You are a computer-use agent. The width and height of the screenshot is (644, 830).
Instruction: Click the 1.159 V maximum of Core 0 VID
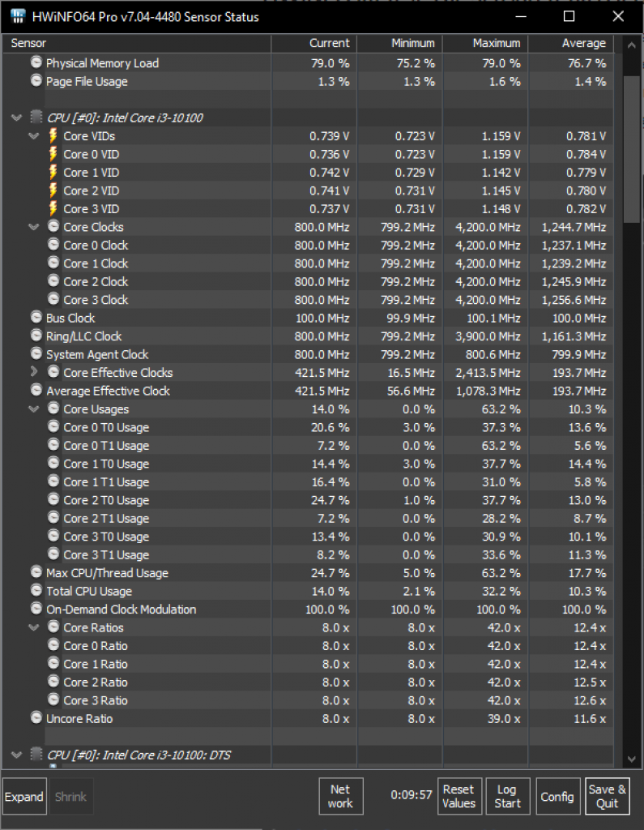(x=501, y=154)
